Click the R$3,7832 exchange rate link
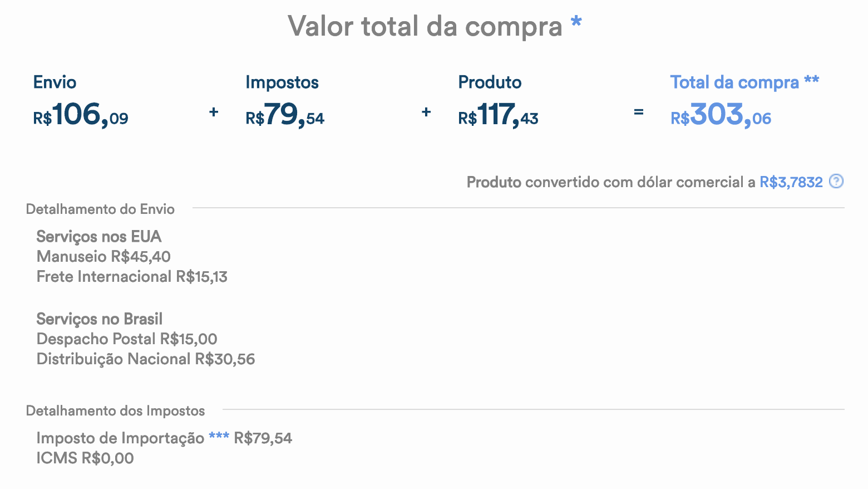The height and width of the screenshot is (489, 868). pyautogui.click(x=791, y=182)
